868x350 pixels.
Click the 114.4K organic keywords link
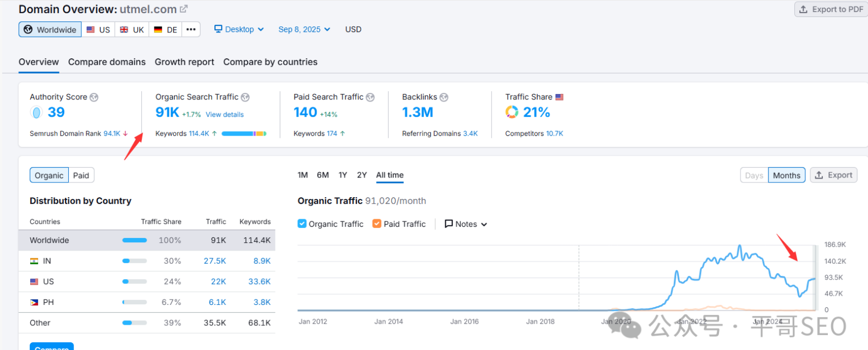point(198,134)
